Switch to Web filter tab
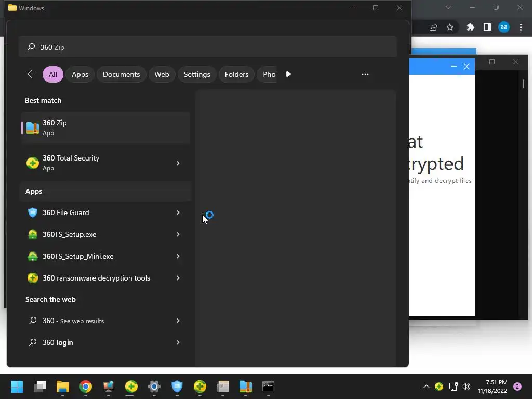 coord(162,74)
